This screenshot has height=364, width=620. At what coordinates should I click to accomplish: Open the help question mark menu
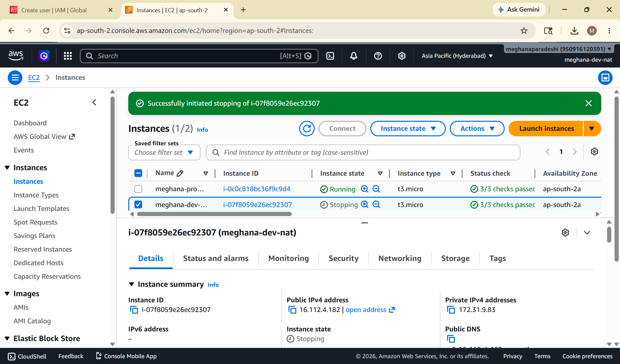point(378,56)
